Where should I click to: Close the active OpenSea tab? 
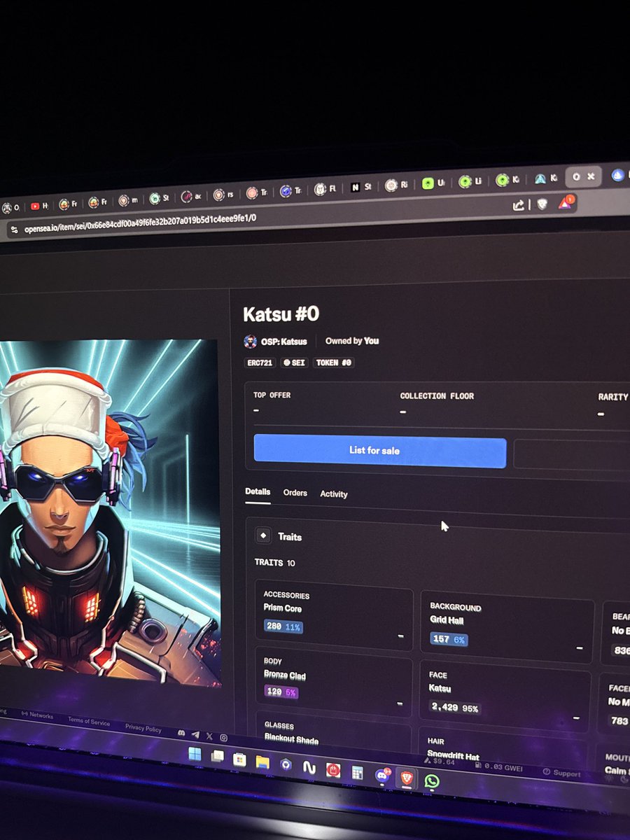tap(591, 176)
